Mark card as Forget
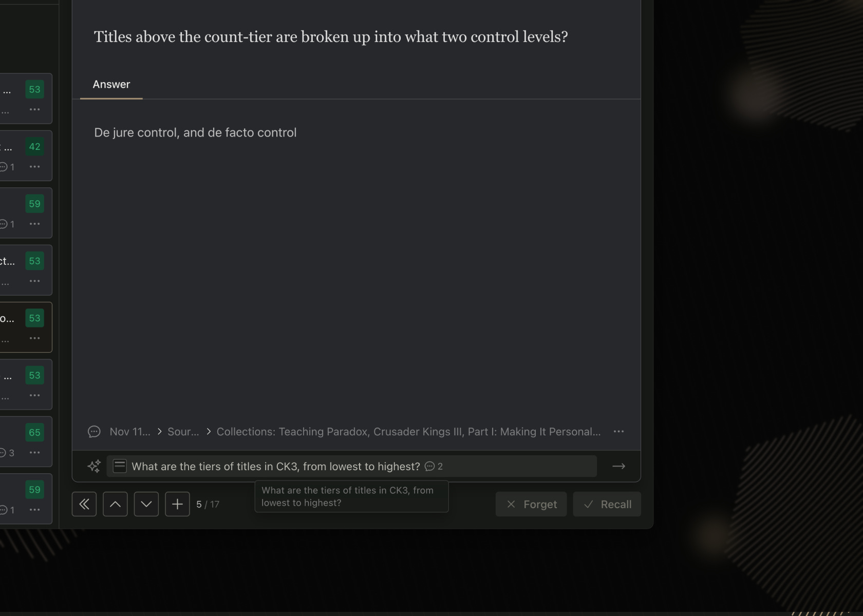 531,504
